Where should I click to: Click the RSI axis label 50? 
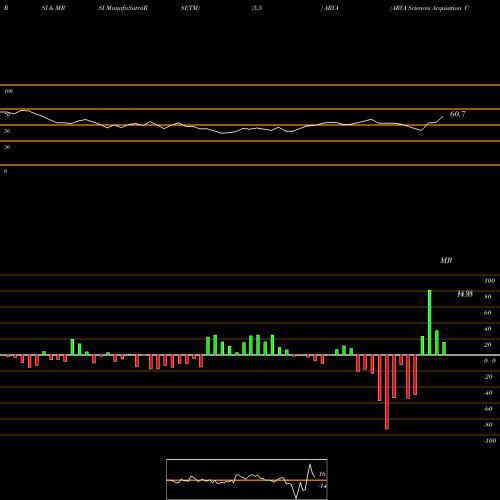coord(7,131)
